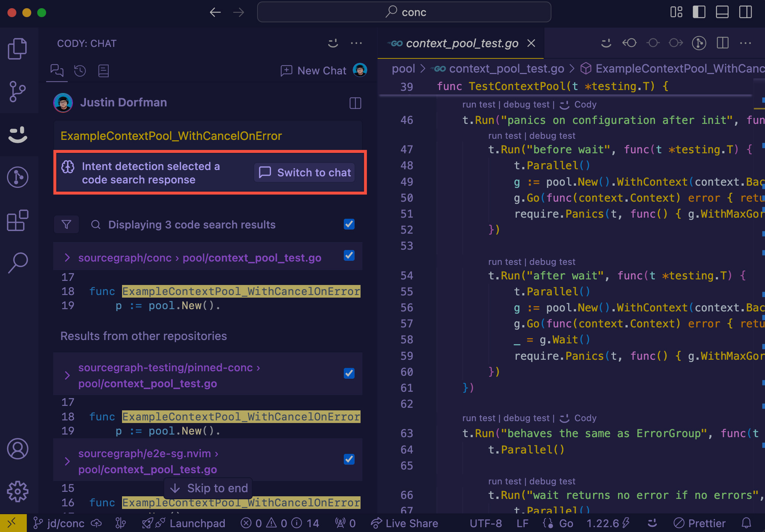This screenshot has height=532, width=765.
Task: Switch to the context_pool_test.go tab
Action: tap(461, 43)
